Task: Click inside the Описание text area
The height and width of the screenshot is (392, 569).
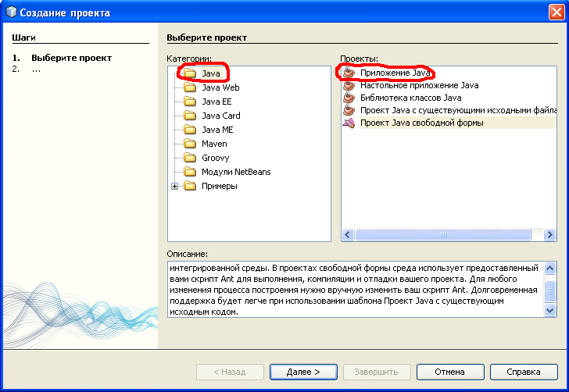Action: (x=356, y=290)
